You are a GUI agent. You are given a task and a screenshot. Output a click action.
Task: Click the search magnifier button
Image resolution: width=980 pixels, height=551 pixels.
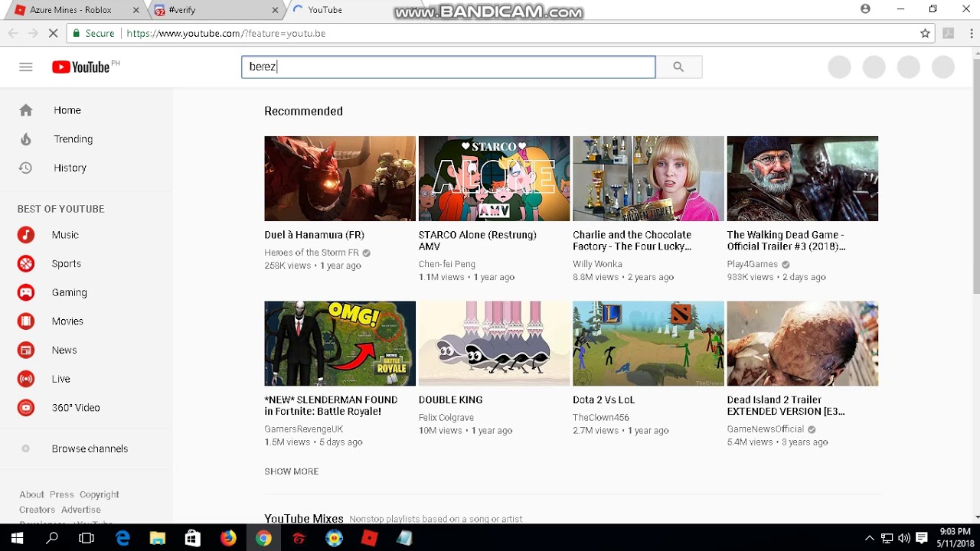point(678,67)
